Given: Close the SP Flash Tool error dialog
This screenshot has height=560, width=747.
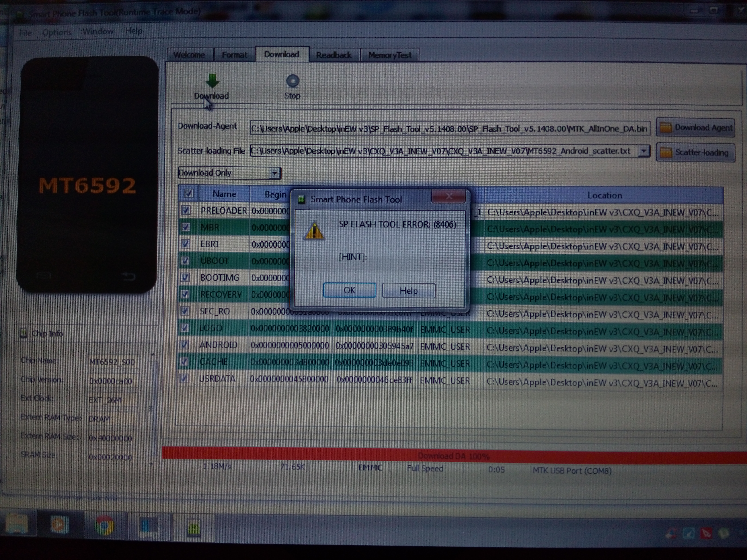Looking at the screenshot, I should click(449, 196).
